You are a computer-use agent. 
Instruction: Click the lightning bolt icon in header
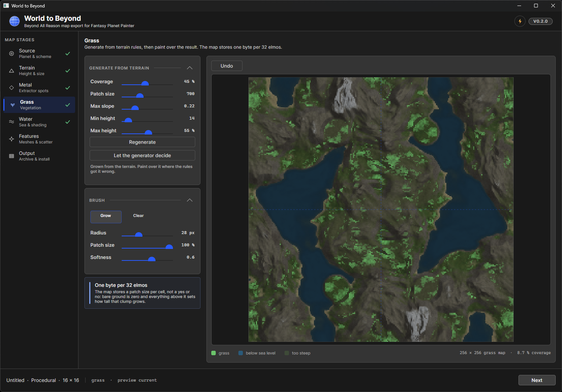click(520, 21)
